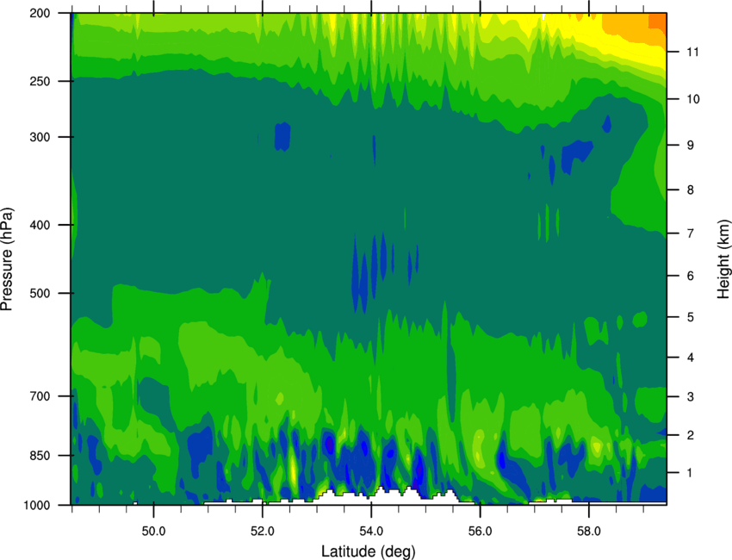The width and height of the screenshot is (732, 560).
Task: Click the 300 pressure axis label
Action: pyautogui.click(x=40, y=137)
